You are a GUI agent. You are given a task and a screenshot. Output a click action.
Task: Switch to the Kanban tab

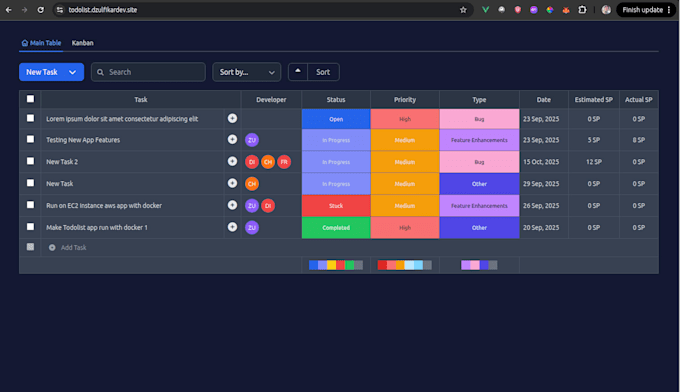coord(82,43)
